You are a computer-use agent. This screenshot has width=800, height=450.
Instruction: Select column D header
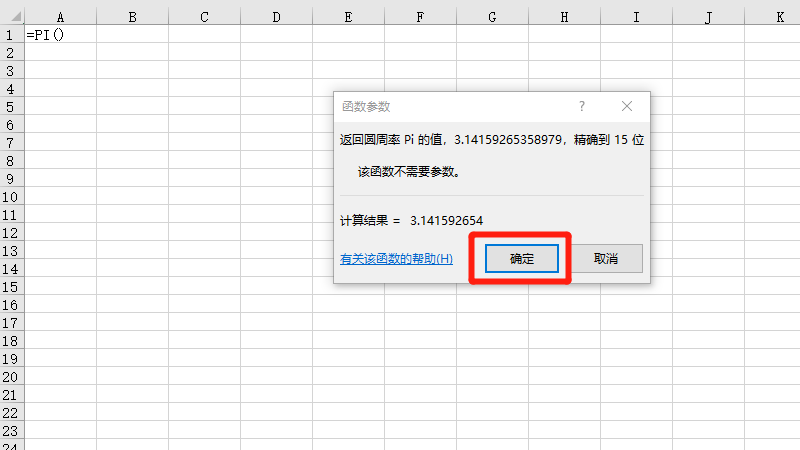click(x=276, y=17)
